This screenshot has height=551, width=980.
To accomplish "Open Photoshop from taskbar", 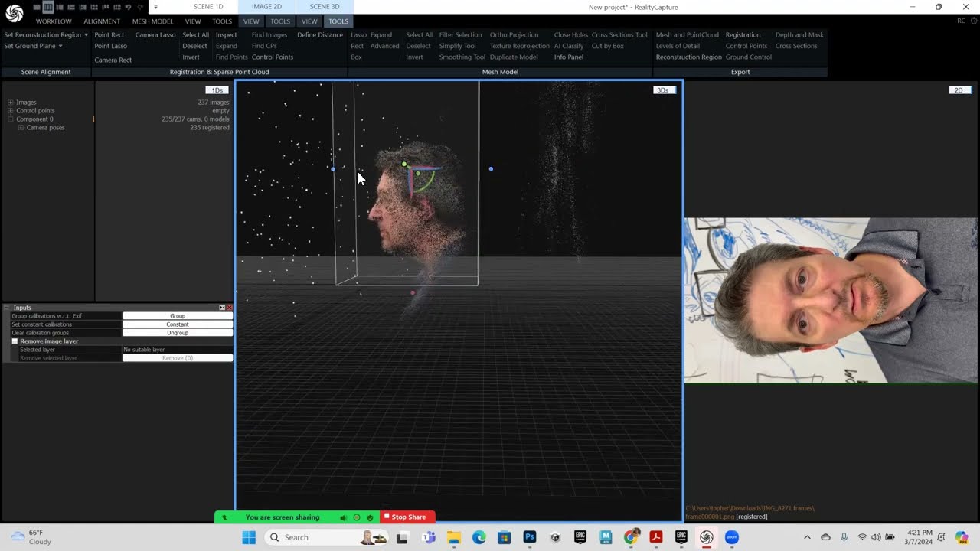I will pyautogui.click(x=529, y=537).
